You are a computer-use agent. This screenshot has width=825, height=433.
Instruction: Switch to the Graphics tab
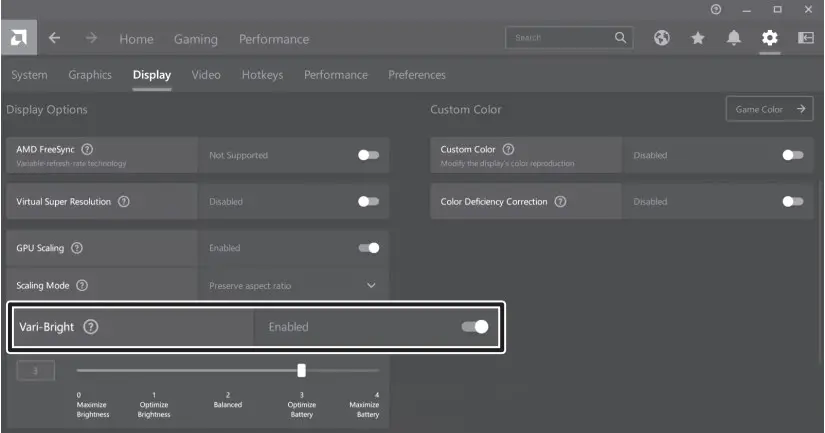pyautogui.click(x=90, y=75)
